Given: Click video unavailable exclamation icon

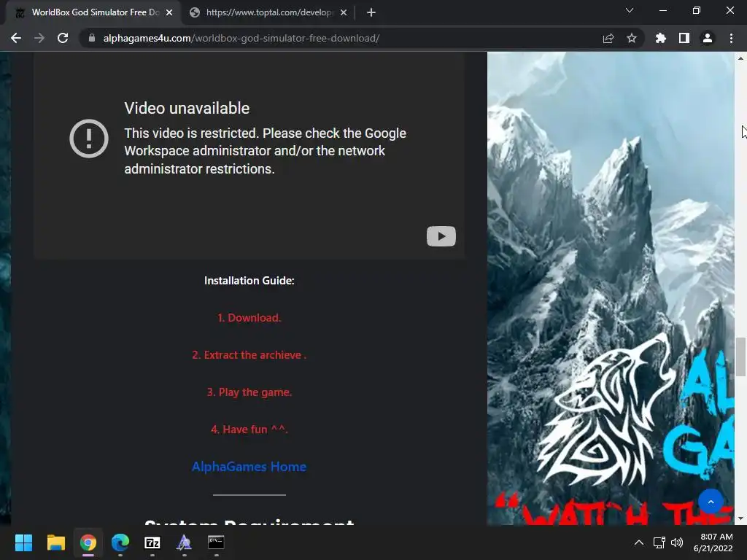Looking at the screenshot, I should tap(89, 139).
